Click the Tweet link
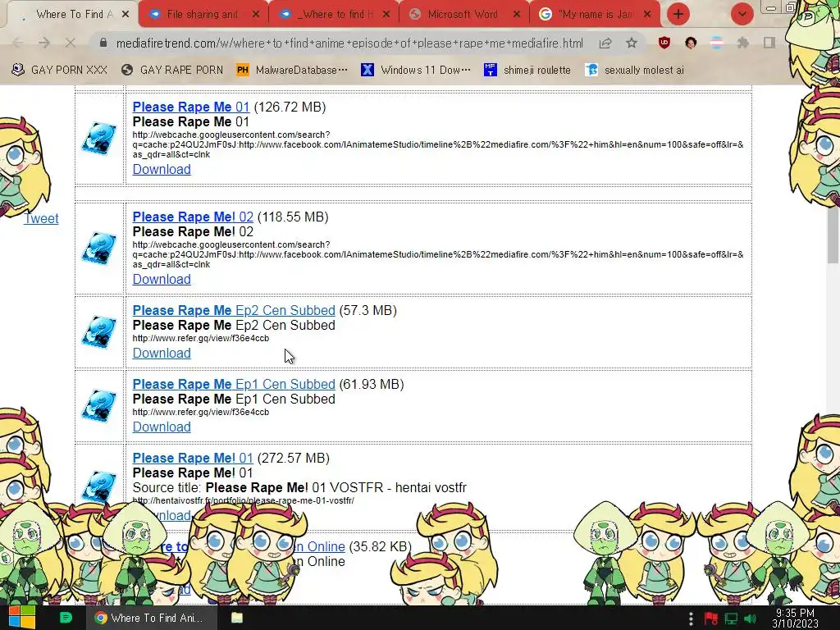This screenshot has width=840, height=630. click(41, 218)
